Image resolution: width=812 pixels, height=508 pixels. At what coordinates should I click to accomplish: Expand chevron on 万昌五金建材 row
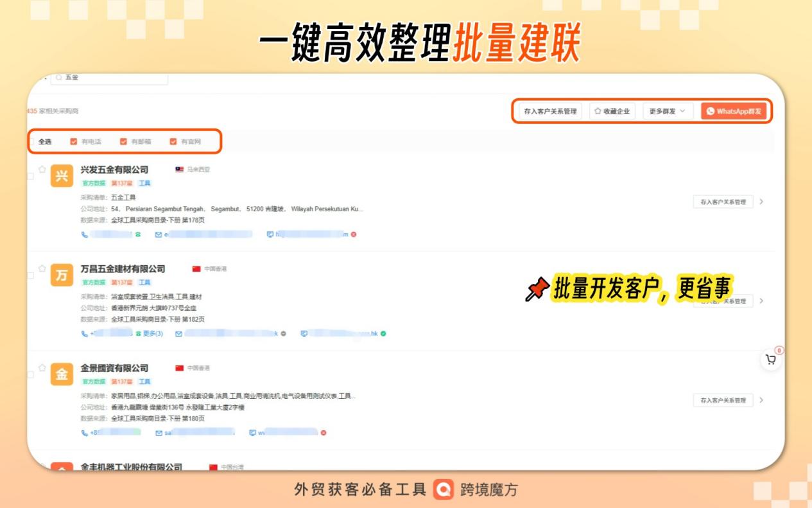pos(762,301)
